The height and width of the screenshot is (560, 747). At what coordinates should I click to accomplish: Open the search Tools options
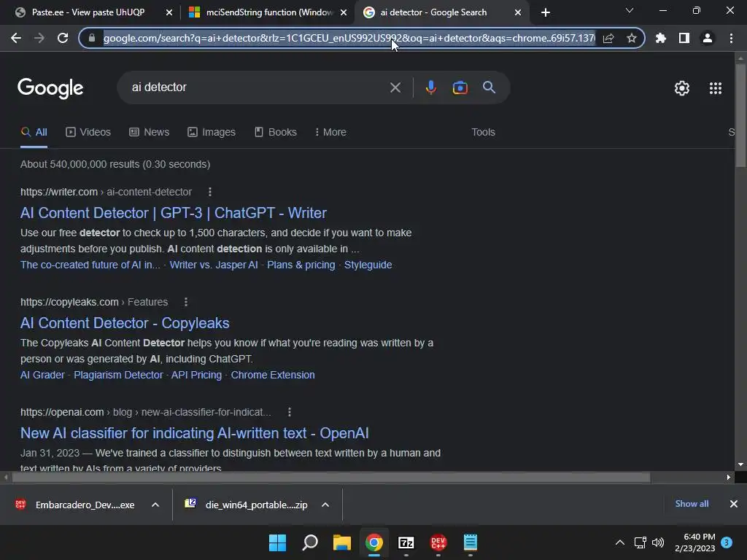click(483, 133)
